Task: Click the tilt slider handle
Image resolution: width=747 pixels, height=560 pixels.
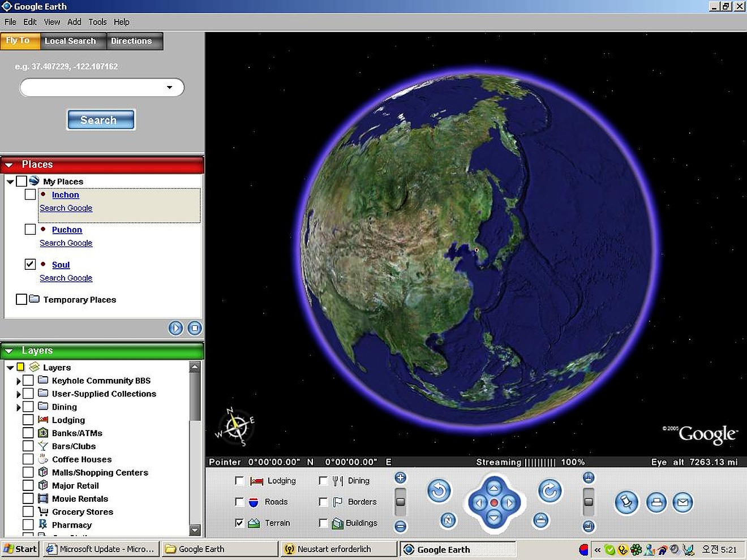Action: click(x=589, y=502)
